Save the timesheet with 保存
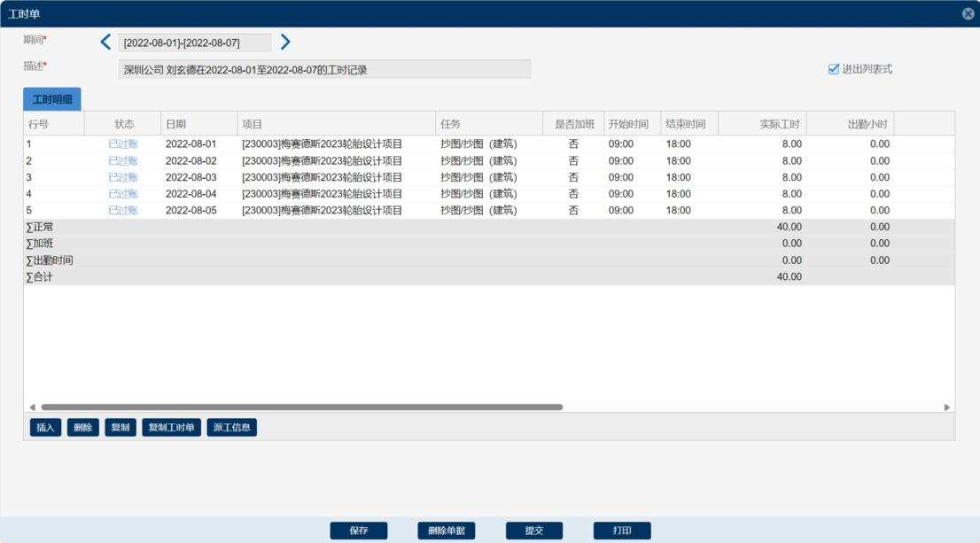Image resolution: width=980 pixels, height=543 pixels. [x=359, y=531]
